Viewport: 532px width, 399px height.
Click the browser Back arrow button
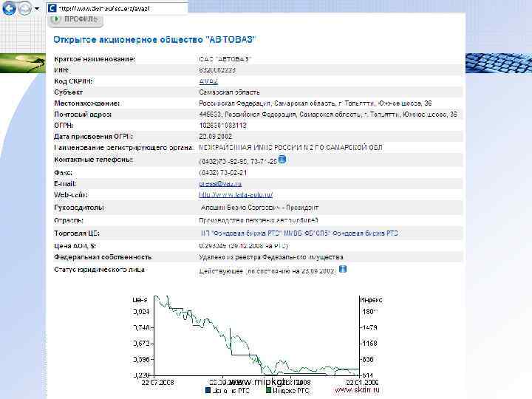9,8
